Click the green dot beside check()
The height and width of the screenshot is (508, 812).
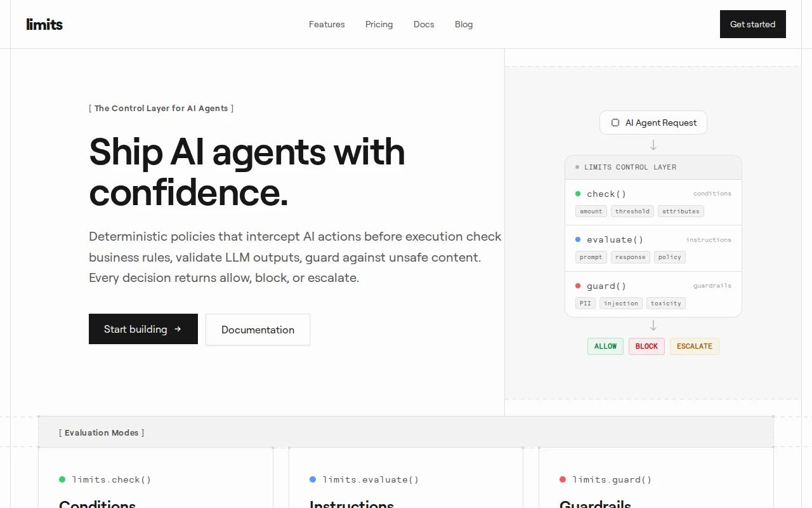tap(578, 194)
